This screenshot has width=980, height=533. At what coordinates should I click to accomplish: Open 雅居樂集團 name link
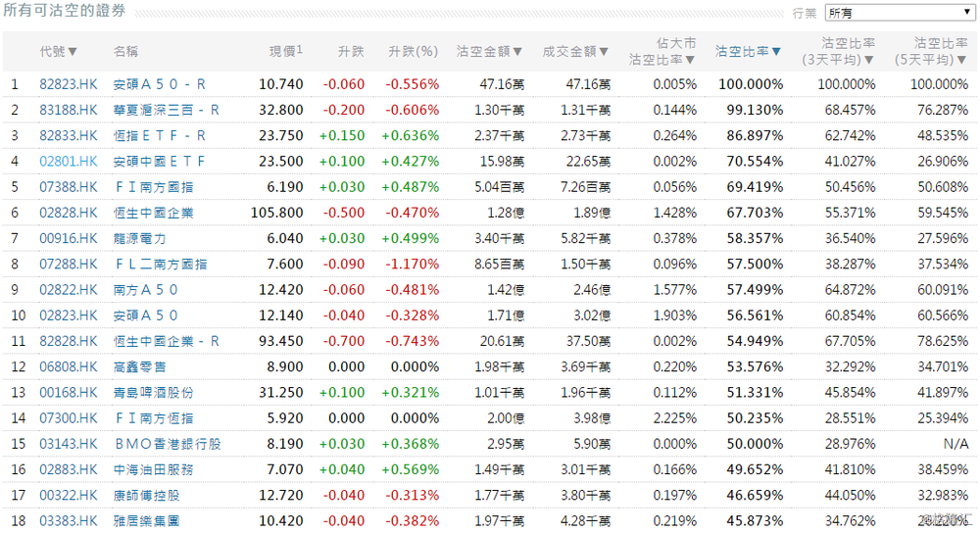click(146, 521)
